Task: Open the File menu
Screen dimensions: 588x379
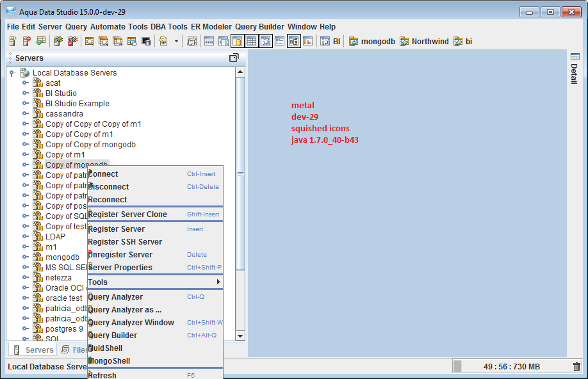Action: tap(13, 27)
